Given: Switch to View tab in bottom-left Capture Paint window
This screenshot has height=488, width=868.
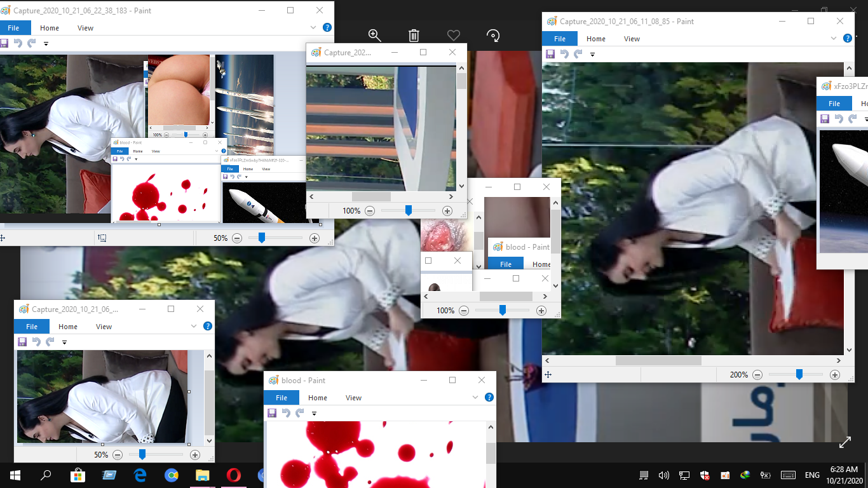Looking at the screenshot, I should point(104,327).
